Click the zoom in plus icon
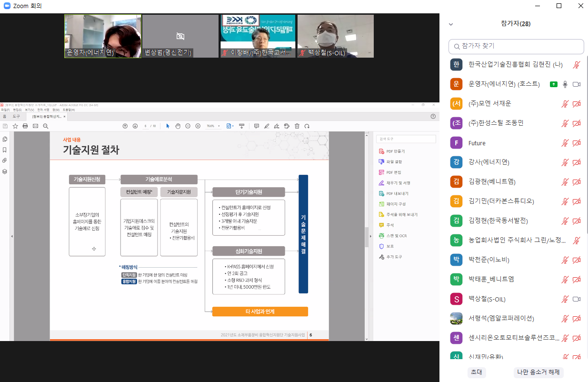 tap(198, 126)
